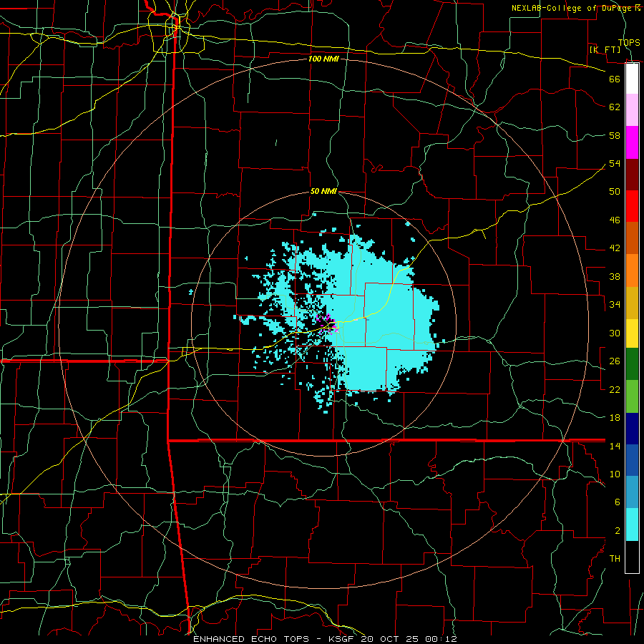The width and height of the screenshot is (644, 644).
Task: Click the 'ENHANCED ECHO TOPS' title text
Action: click(x=251, y=639)
